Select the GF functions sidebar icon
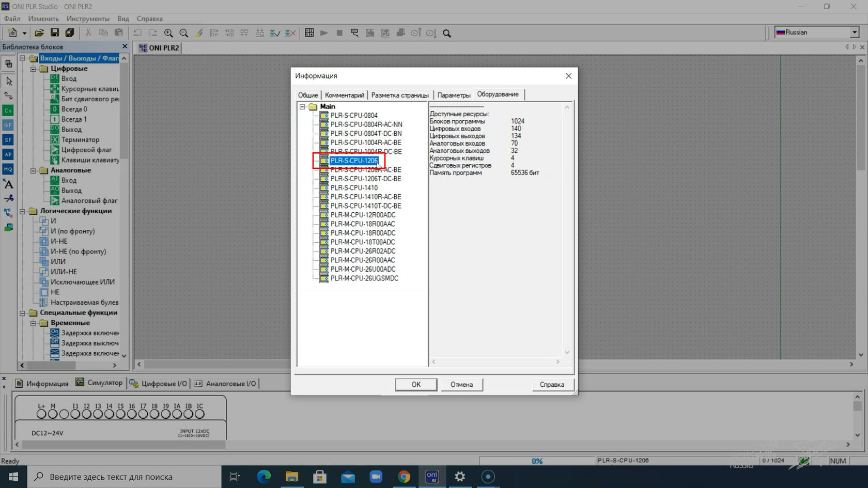The image size is (868, 488). (x=8, y=125)
